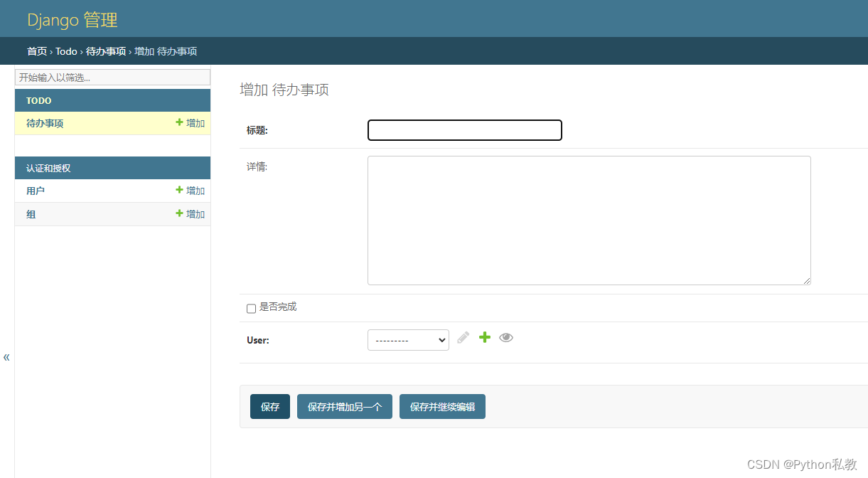Open 待办事项 in the sidebar

pyautogui.click(x=45, y=123)
